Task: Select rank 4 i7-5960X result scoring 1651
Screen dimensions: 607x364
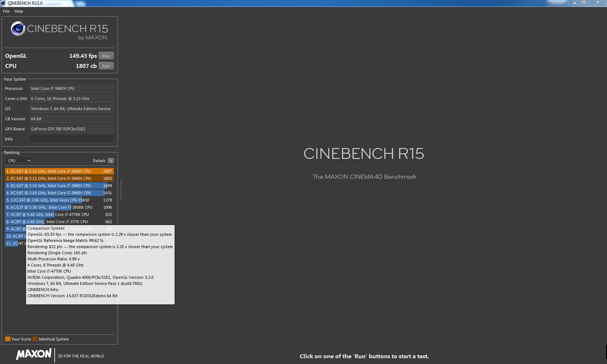Action: tap(59, 193)
